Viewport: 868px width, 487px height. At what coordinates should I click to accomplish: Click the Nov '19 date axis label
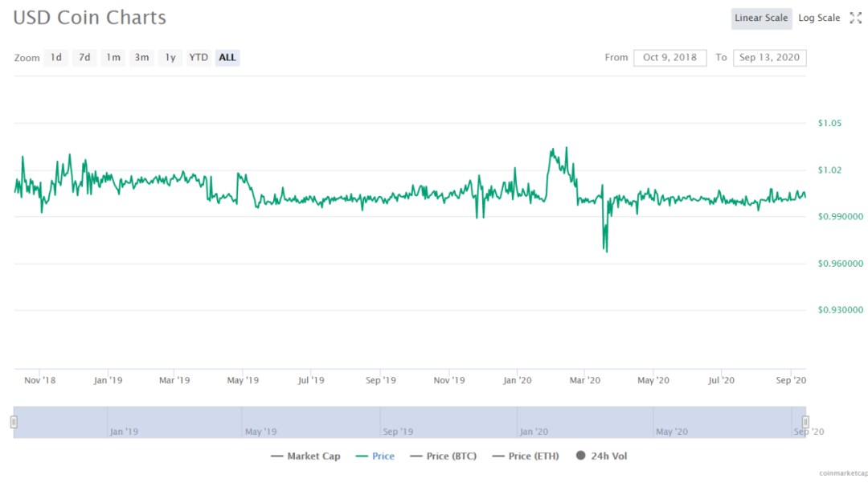coord(449,381)
